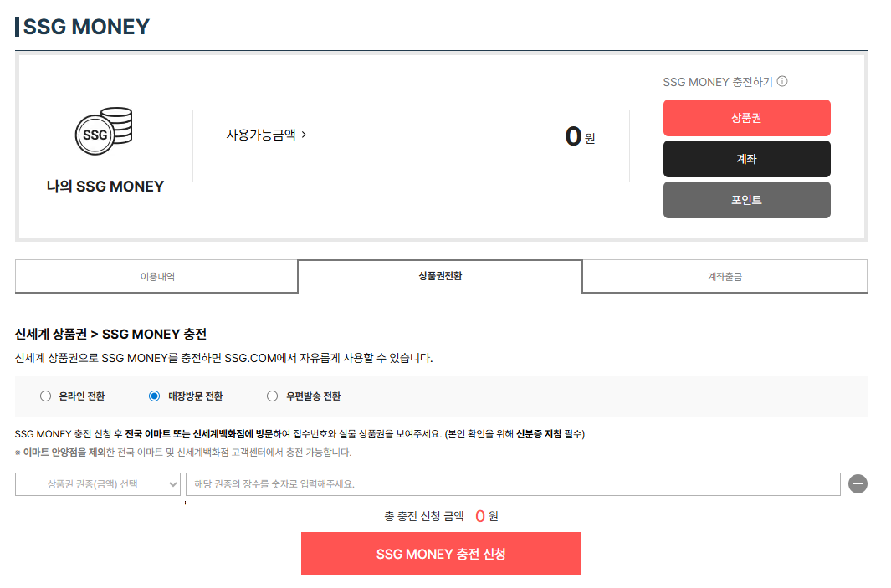The width and height of the screenshot is (891, 588).
Task: Select the 온라인 전환 radio option
Action: (x=45, y=396)
